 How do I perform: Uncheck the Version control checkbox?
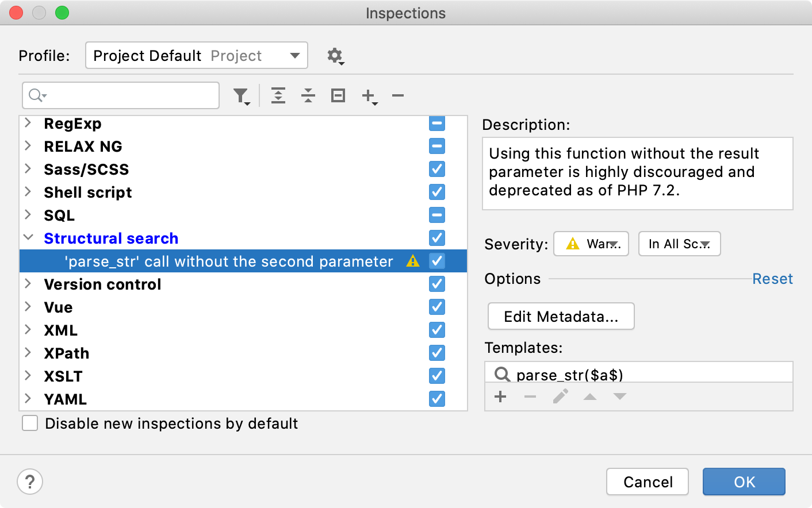pyautogui.click(x=437, y=284)
